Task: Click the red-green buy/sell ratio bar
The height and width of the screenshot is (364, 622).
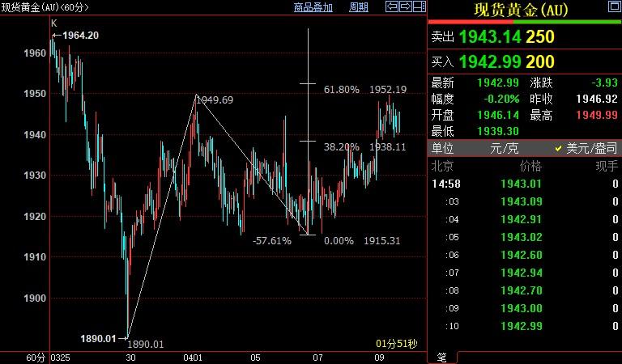Action: click(x=524, y=22)
